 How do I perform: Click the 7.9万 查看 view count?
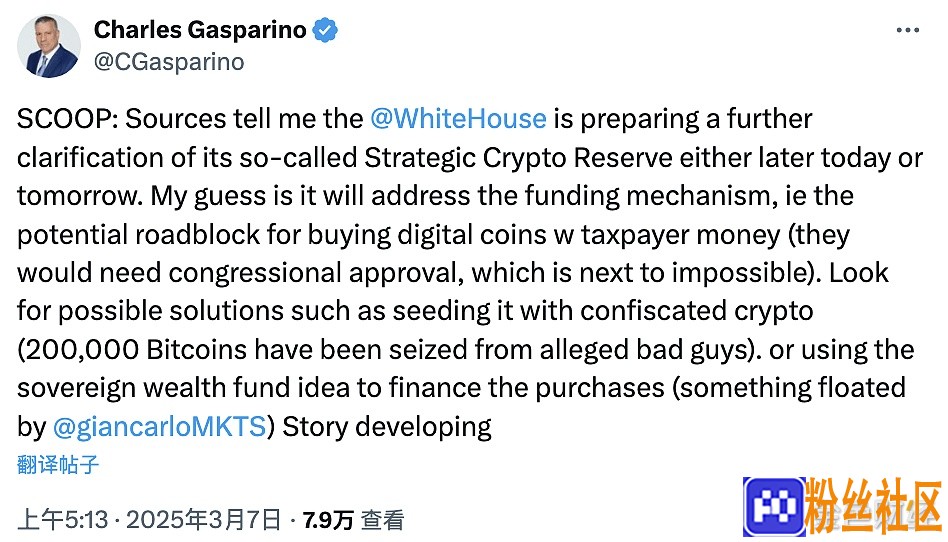tap(353, 520)
